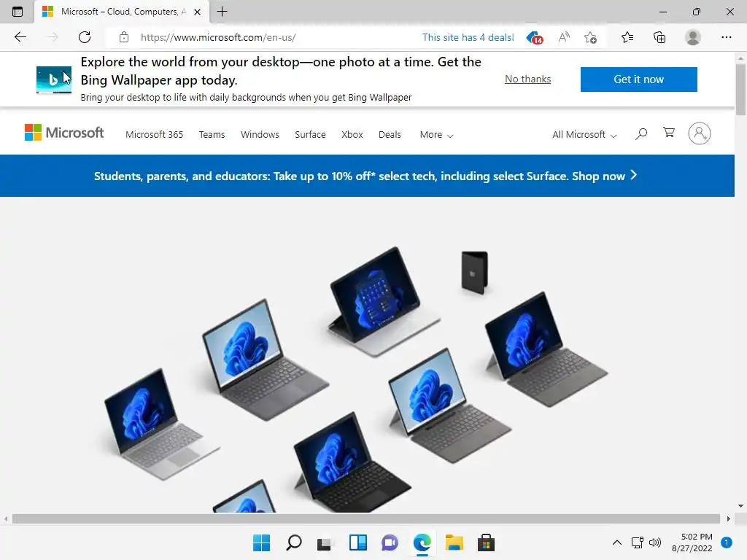This screenshot has height=560, width=747.
Task: Open the Windows nav item
Action: coord(260,135)
